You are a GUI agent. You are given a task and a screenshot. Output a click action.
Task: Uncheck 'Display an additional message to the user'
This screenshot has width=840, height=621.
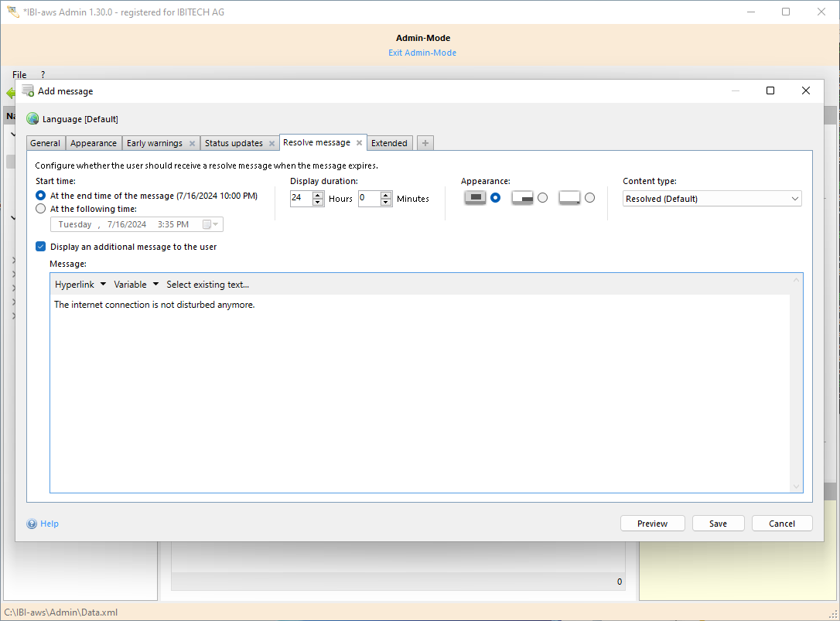(41, 247)
